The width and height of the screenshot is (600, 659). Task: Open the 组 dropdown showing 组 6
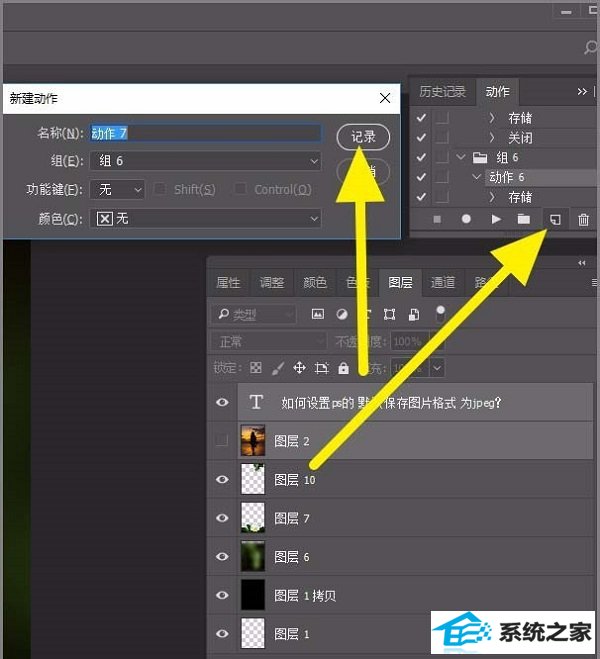[205, 161]
